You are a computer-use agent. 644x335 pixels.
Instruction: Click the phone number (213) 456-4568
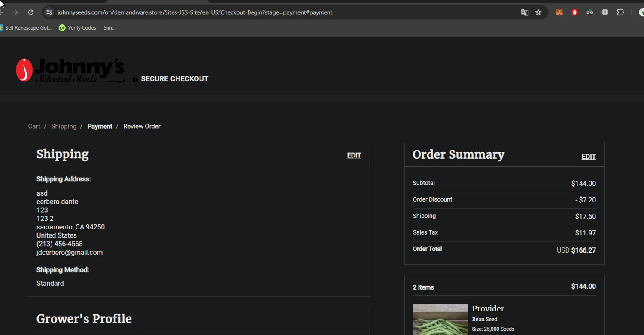(x=60, y=244)
